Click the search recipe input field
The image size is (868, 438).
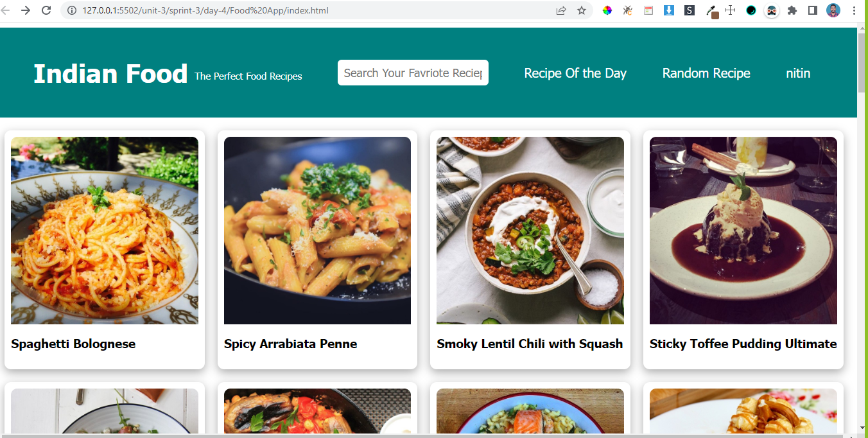[x=413, y=73]
